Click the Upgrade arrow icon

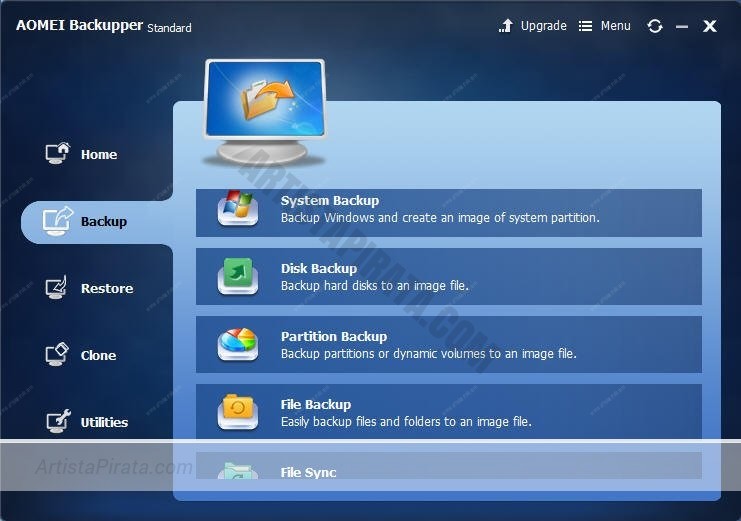point(506,26)
